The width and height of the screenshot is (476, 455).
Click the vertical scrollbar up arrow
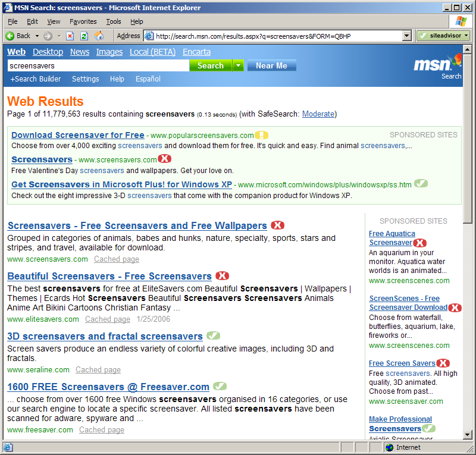coord(468,49)
